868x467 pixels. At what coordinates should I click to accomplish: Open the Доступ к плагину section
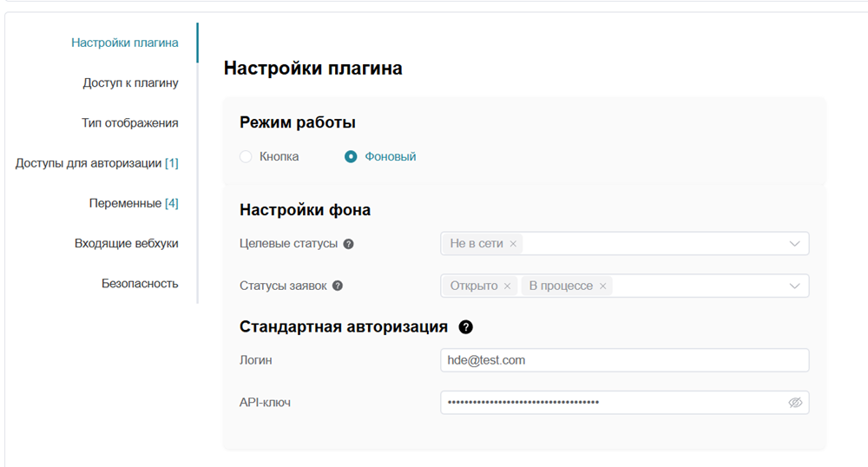pyautogui.click(x=130, y=83)
